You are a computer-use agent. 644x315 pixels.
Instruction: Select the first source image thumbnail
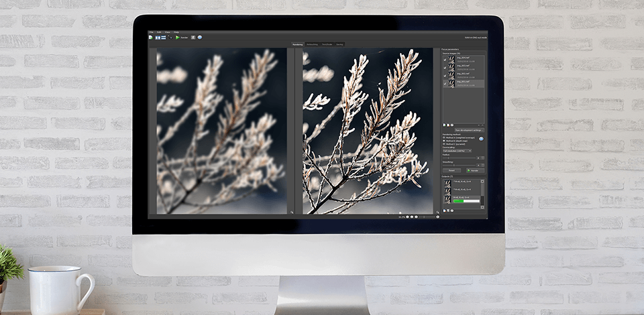coord(451,60)
